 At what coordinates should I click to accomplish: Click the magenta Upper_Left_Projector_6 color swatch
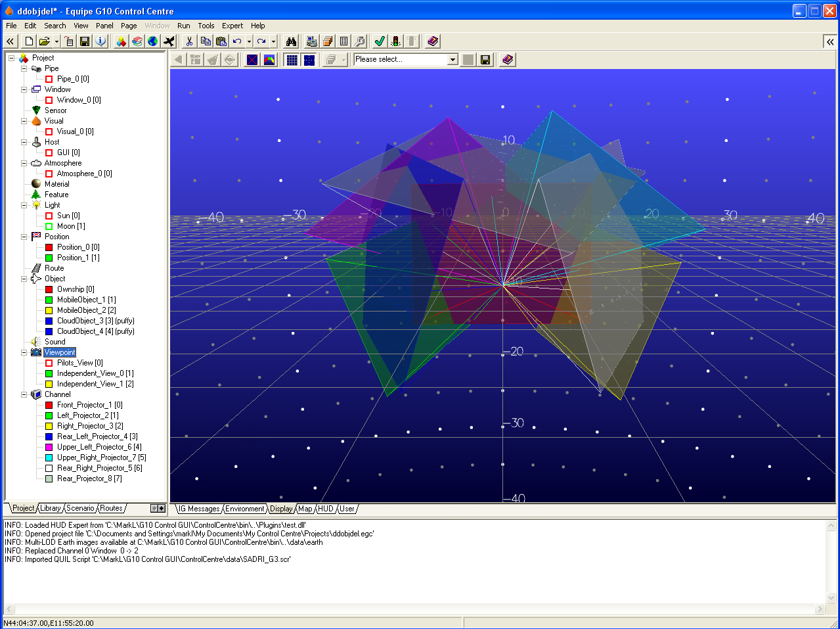pos(49,447)
